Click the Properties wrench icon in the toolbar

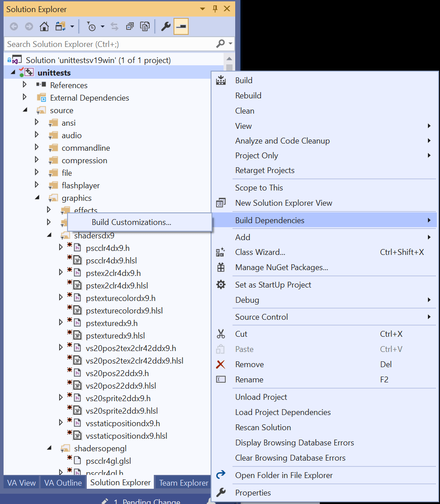click(x=165, y=26)
